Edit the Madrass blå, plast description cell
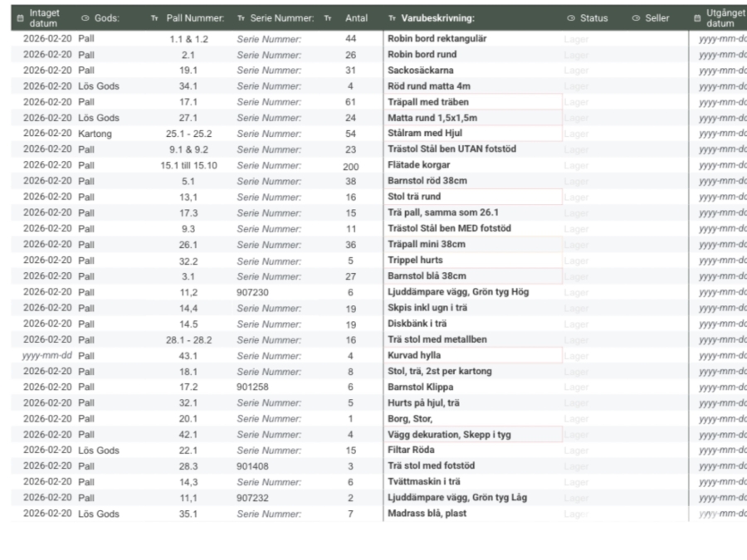 pyautogui.click(x=473, y=514)
